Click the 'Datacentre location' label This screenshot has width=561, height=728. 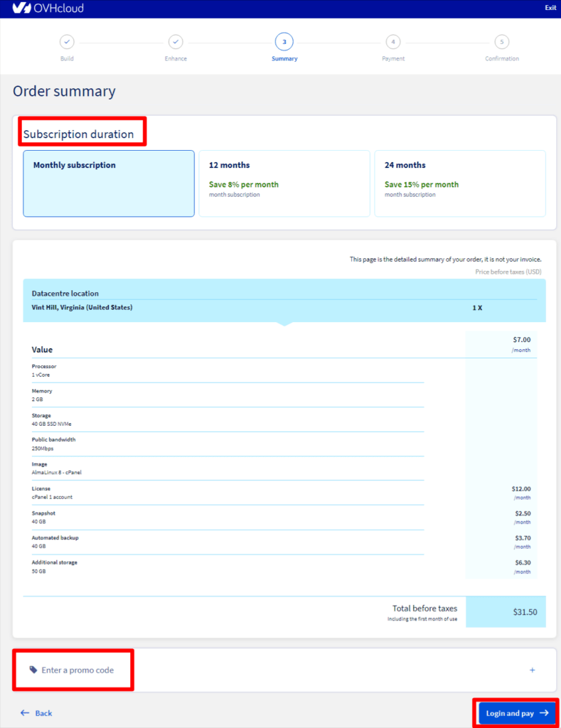coord(65,294)
